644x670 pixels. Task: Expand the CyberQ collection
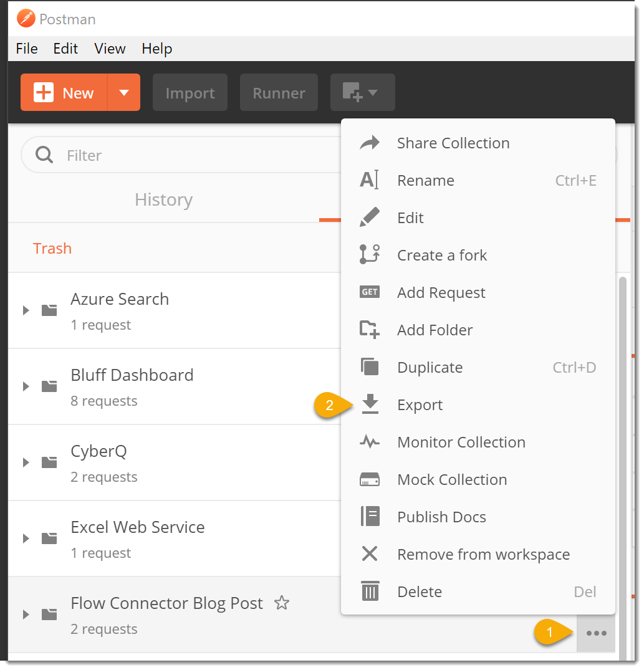click(26, 462)
